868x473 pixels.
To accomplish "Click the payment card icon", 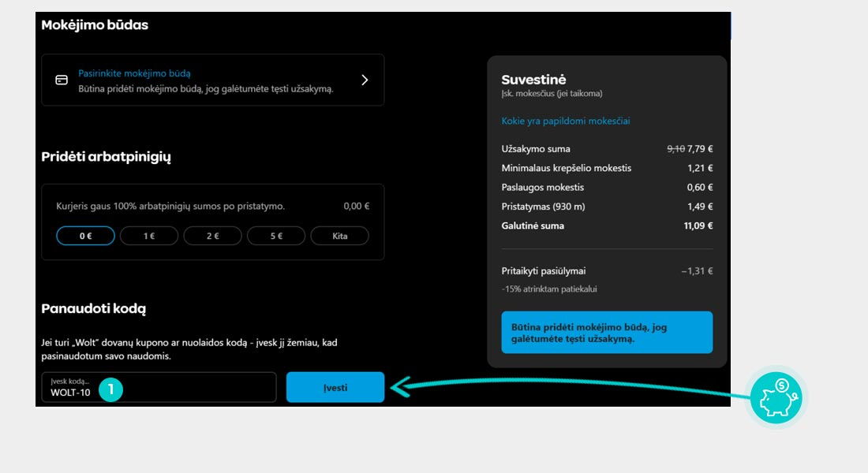I will click(62, 80).
